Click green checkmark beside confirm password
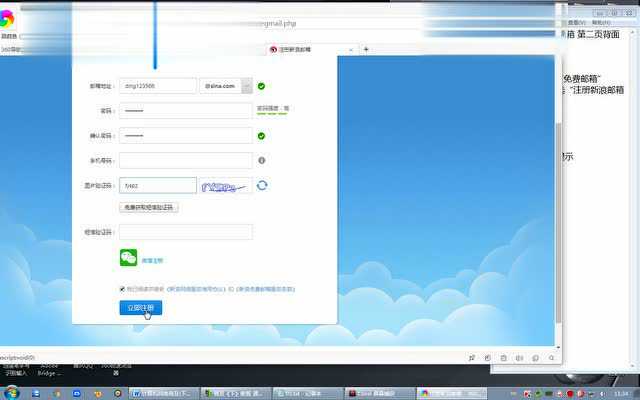The width and height of the screenshot is (640, 400). [x=261, y=135]
